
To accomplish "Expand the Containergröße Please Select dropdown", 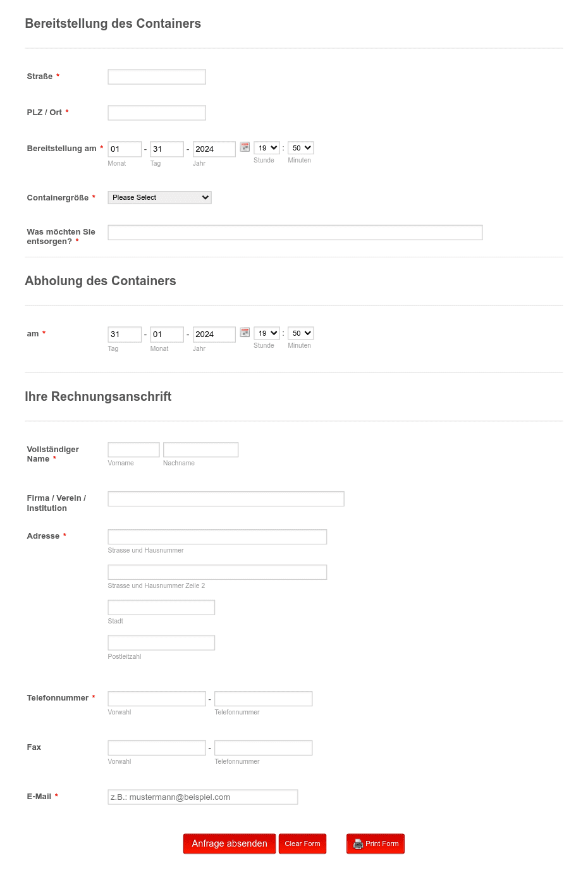I will click(x=159, y=197).
